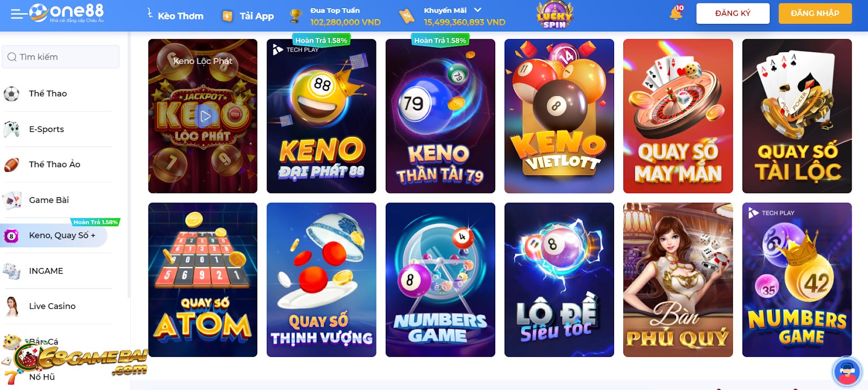Expand the Khuyến Mãi dropdown chevron
868x390 pixels.
click(x=477, y=10)
